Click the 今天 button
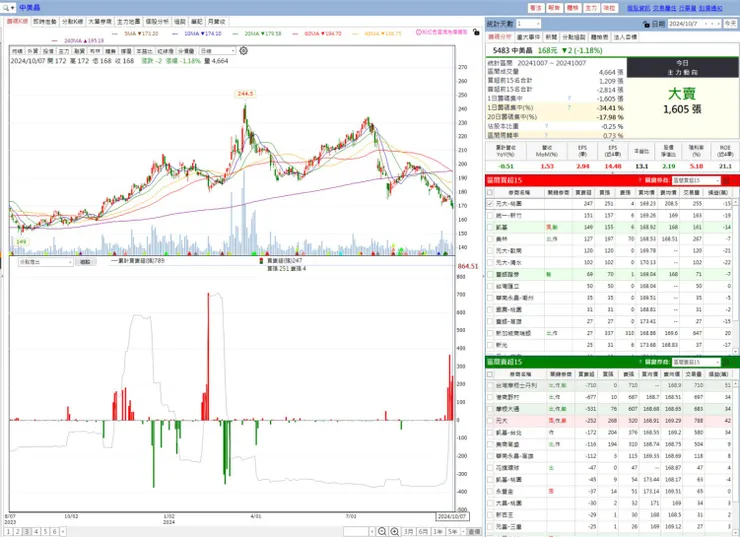The height and width of the screenshot is (537, 740). point(730,24)
